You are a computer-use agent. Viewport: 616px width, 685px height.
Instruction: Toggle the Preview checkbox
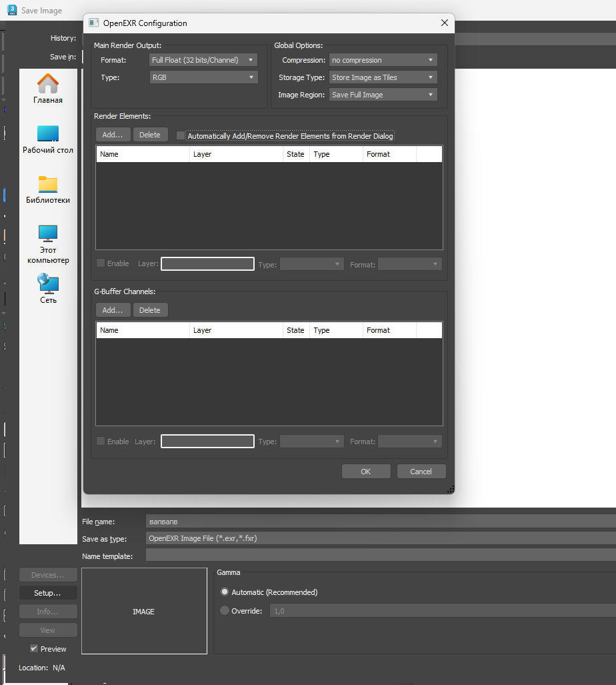pos(33,648)
